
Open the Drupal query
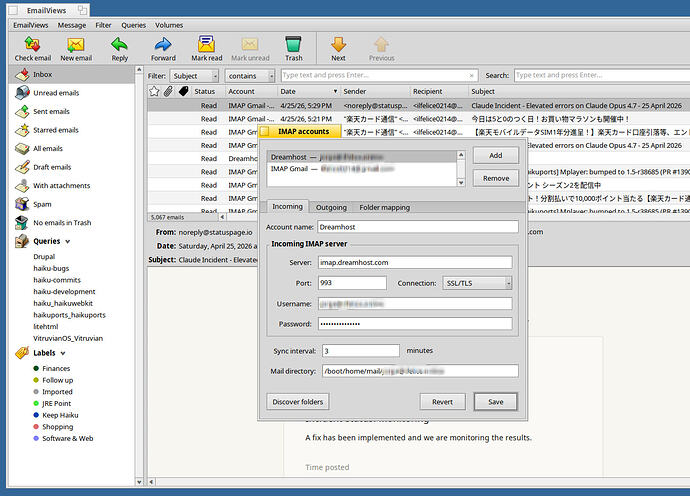(x=44, y=256)
